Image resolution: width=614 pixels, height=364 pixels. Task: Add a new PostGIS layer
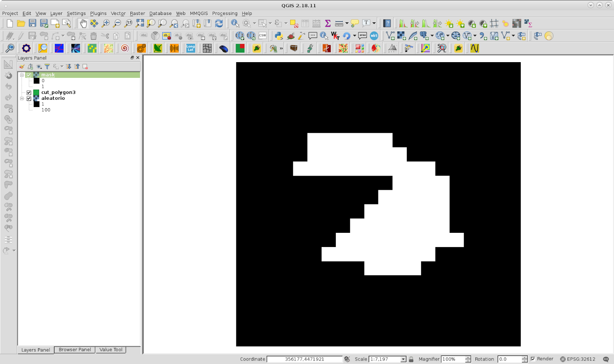(423, 36)
